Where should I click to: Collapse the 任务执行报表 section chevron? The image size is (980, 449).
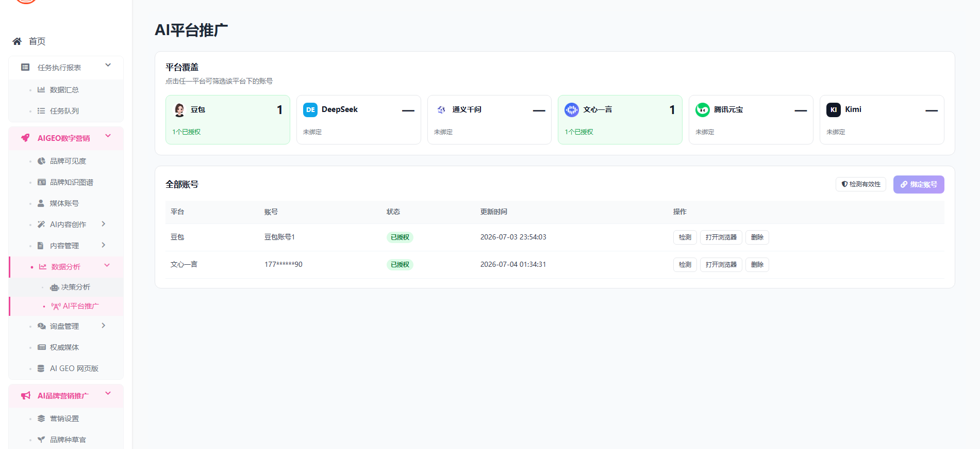pos(108,65)
